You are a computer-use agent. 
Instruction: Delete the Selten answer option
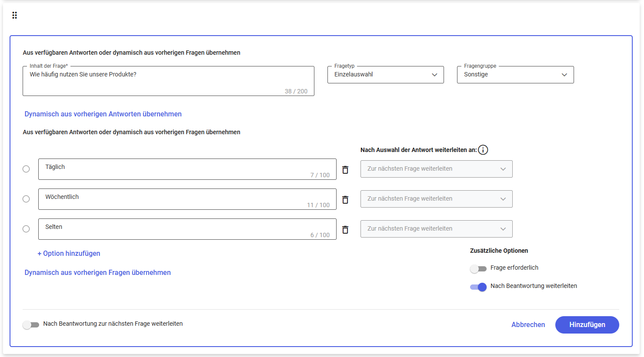[x=345, y=229]
